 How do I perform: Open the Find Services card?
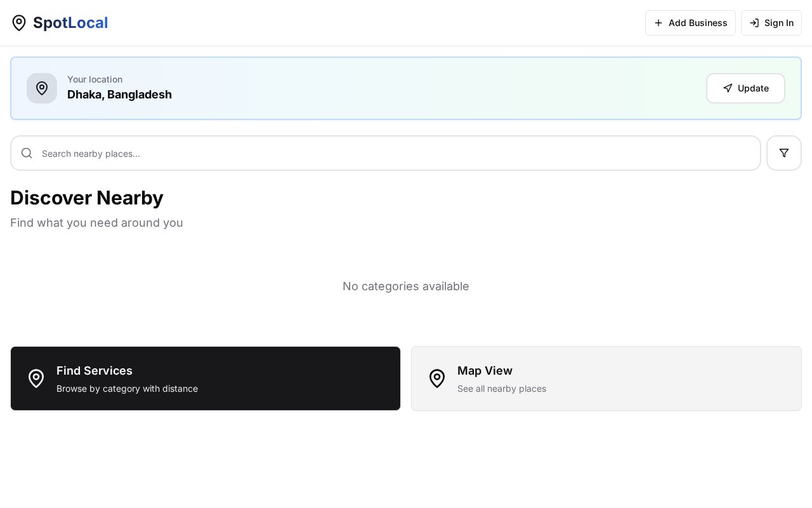(206, 378)
